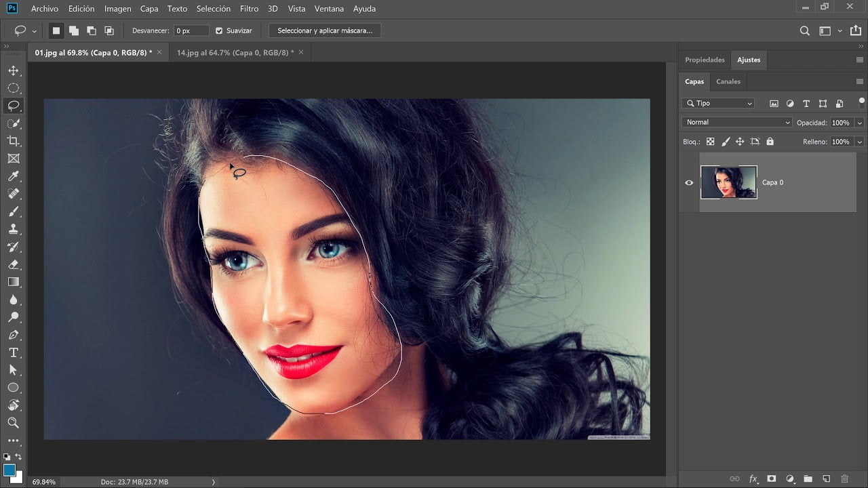868x488 pixels.
Task: Switch to the Canales tab
Action: pos(728,81)
